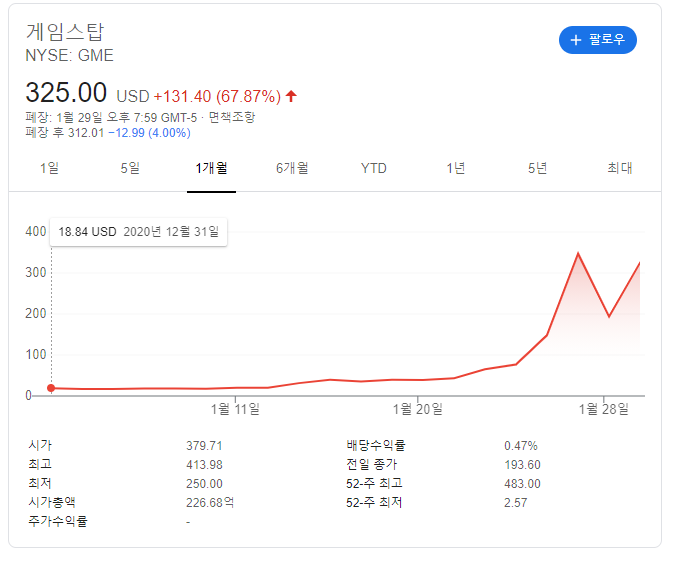Click tooltip date 2020년 12월 31일

(171, 232)
